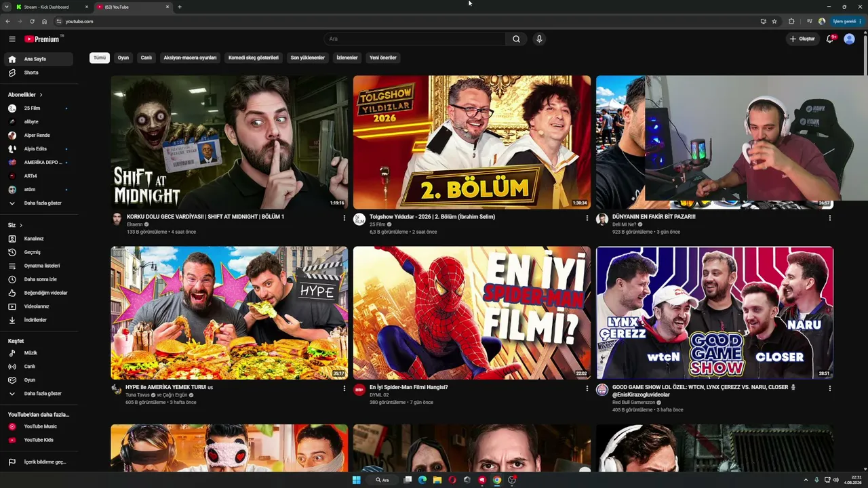
Task: Open the Alper Rende subscription channel
Action: (40, 136)
